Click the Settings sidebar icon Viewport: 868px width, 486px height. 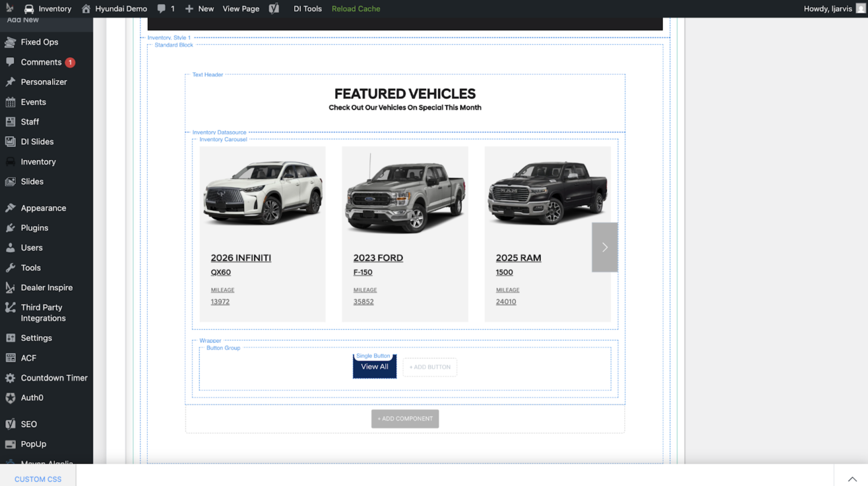(10, 338)
